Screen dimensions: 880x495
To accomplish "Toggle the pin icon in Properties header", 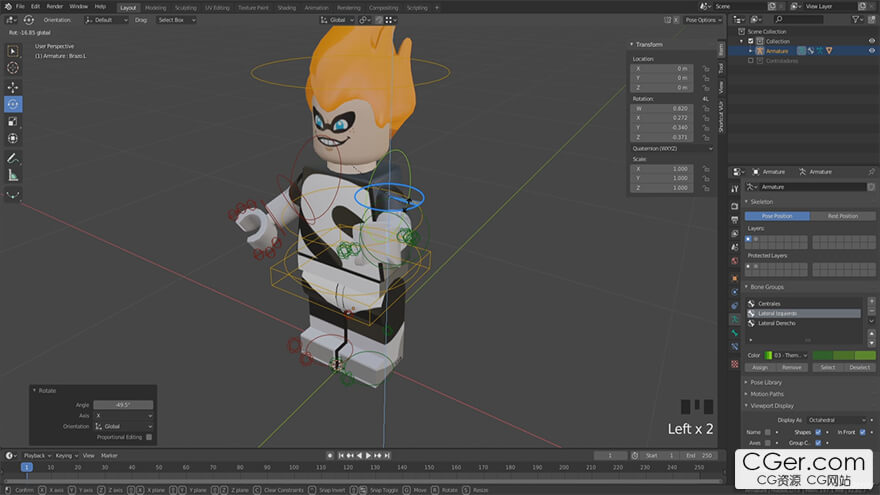I will tap(872, 172).
